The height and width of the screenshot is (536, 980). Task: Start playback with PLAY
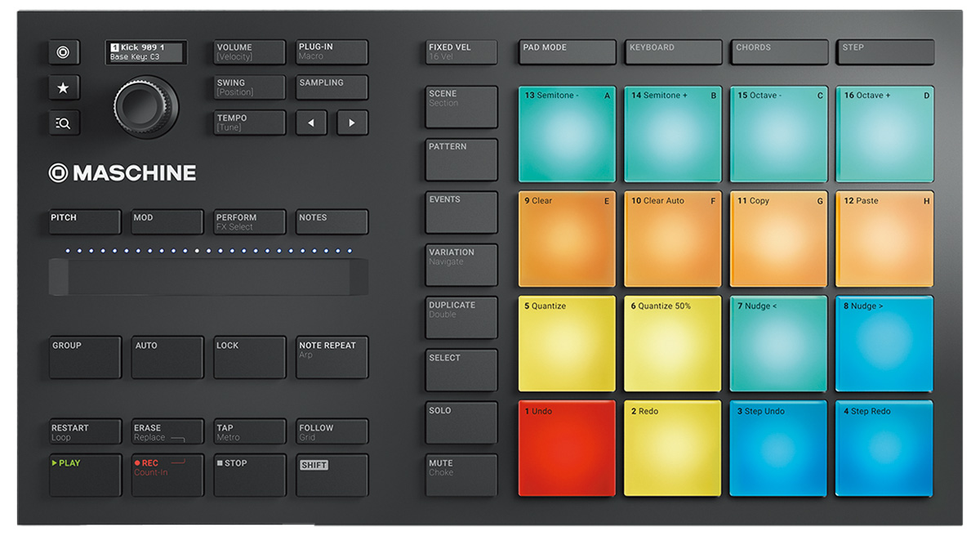[x=85, y=476]
